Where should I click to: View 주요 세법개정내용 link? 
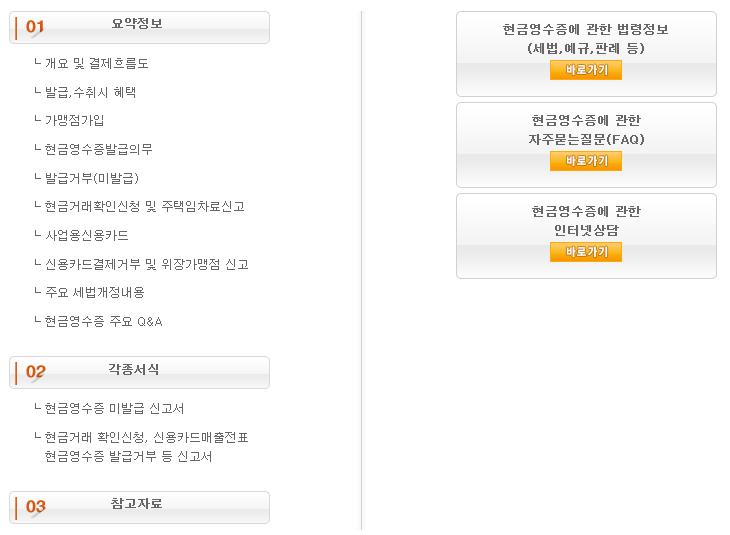pos(94,293)
